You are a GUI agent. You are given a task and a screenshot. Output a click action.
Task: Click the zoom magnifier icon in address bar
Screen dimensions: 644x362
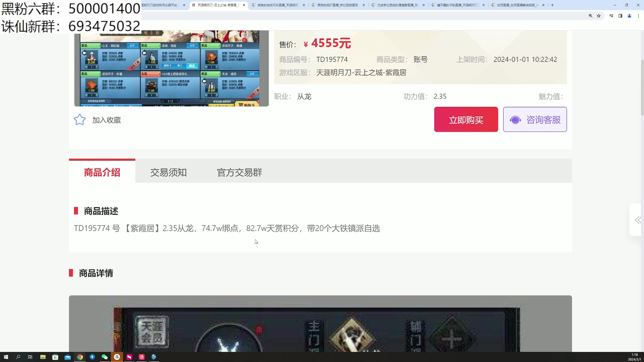590,16
